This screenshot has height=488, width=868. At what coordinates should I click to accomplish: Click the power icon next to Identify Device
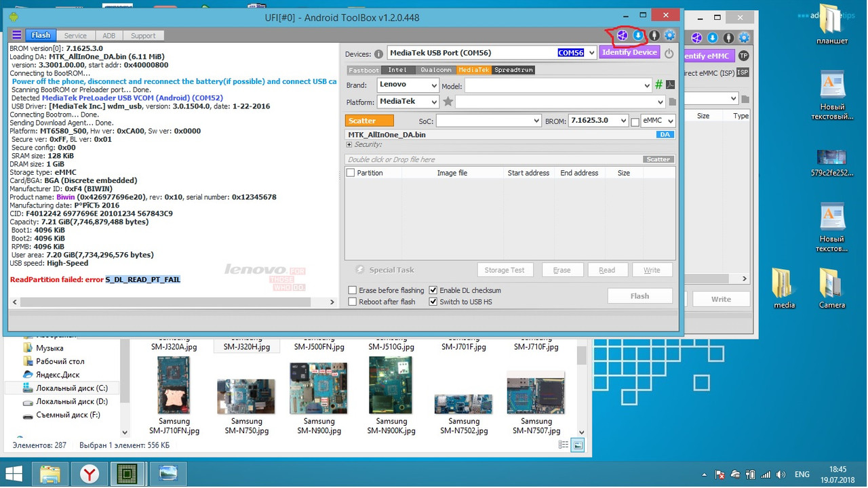tap(669, 53)
